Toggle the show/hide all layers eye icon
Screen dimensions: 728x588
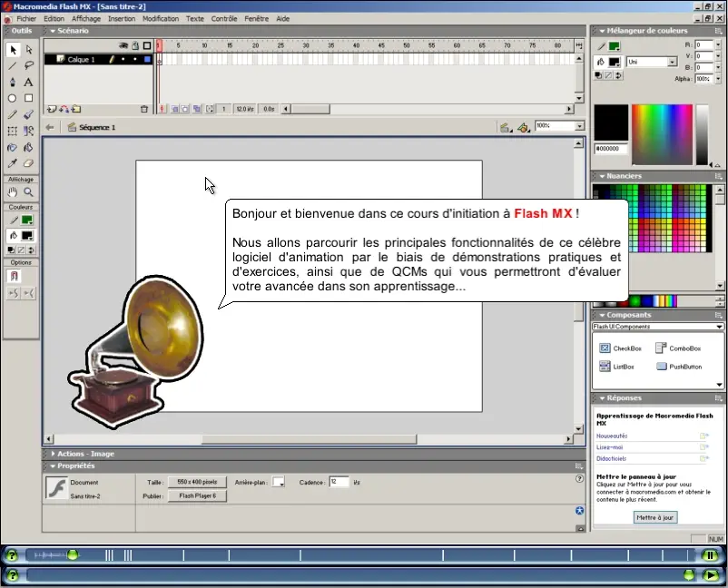pyautogui.click(x=123, y=45)
